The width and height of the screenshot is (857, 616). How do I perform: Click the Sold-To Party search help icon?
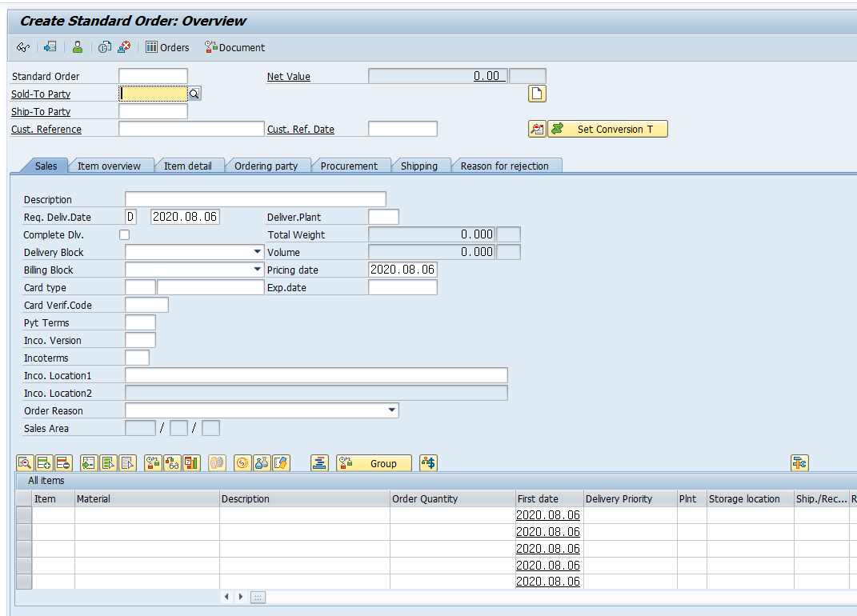tap(193, 94)
